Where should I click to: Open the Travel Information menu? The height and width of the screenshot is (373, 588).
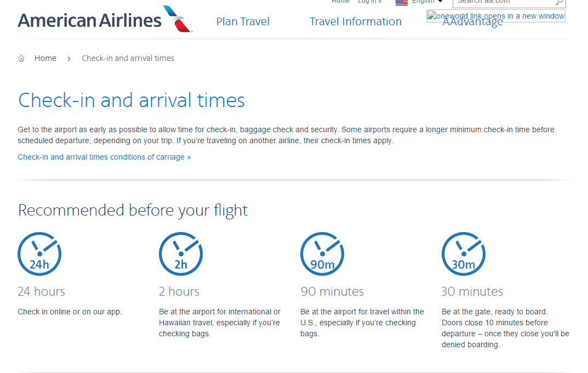(356, 22)
